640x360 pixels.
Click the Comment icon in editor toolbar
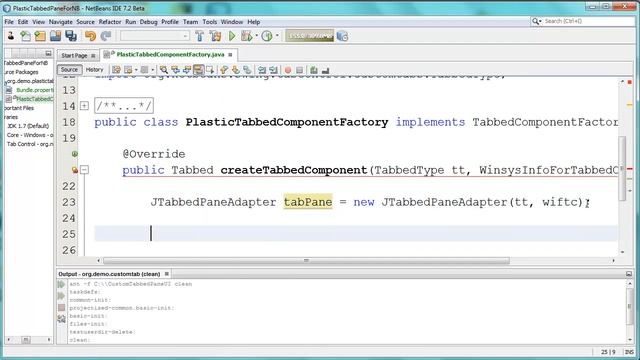coord(313,70)
